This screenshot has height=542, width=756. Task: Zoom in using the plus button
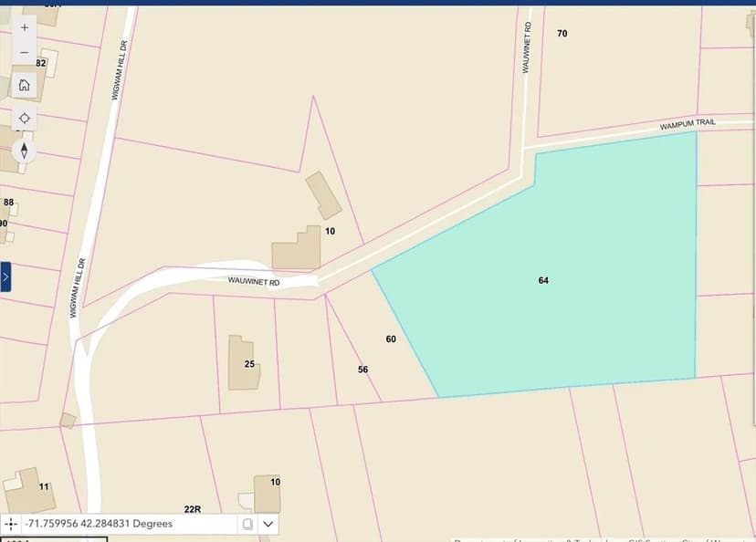pos(23,27)
